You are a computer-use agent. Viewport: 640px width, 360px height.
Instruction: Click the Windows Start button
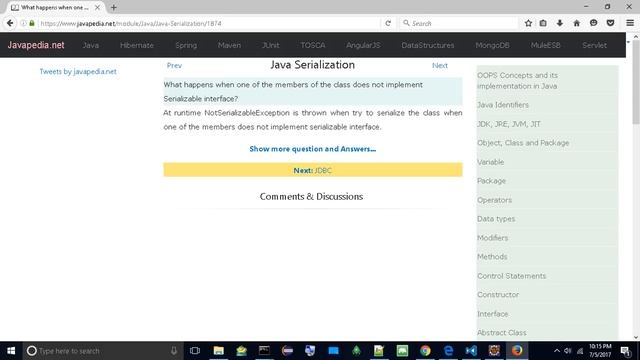click(11, 351)
